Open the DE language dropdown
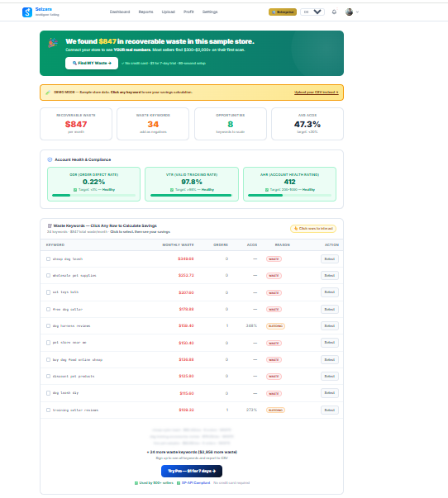This screenshot has width=448, height=498. coord(312,12)
